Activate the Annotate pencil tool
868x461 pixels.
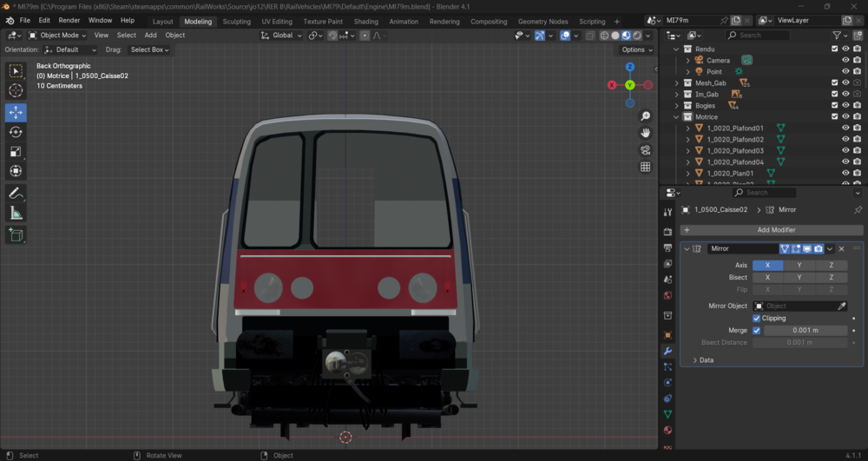point(16,193)
